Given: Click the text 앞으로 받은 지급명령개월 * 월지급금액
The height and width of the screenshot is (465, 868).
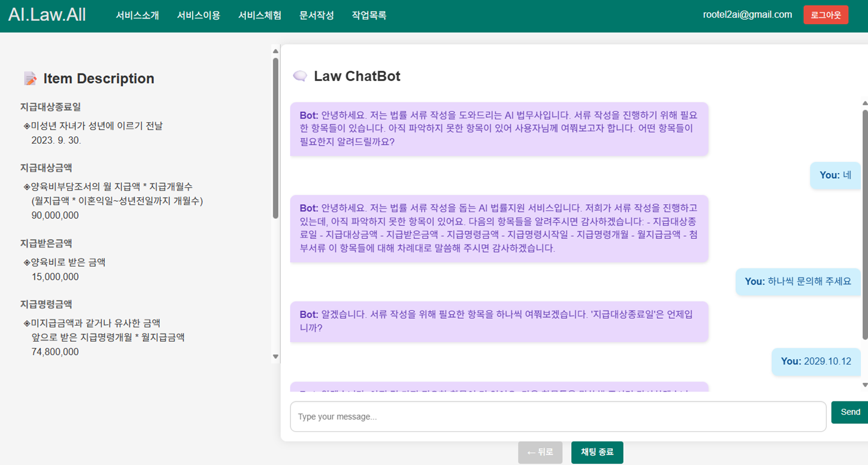Looking at the screenshot, I should point(108,337).
